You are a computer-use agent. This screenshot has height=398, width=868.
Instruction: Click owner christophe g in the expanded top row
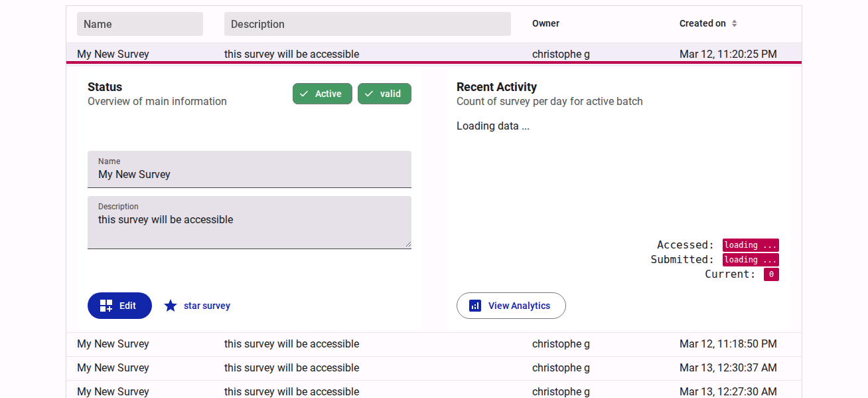tap(561, 54)
